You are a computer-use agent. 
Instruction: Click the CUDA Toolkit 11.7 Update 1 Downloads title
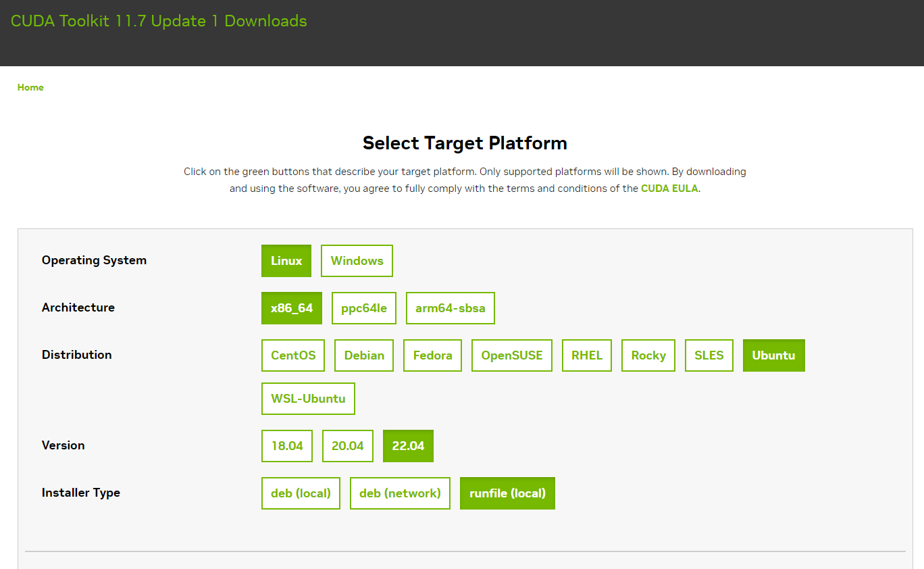159,21
